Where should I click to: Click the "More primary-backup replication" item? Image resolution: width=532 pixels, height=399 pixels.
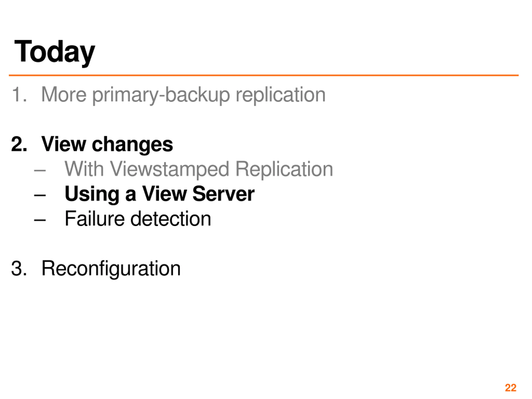(183, 95)
